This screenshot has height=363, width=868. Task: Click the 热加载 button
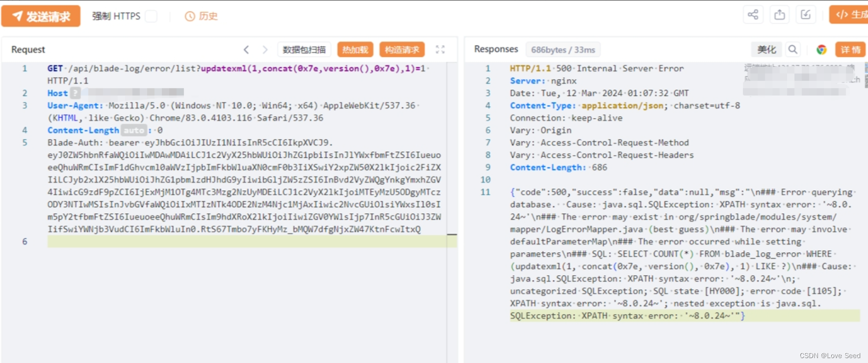click(x=355, y=49)
